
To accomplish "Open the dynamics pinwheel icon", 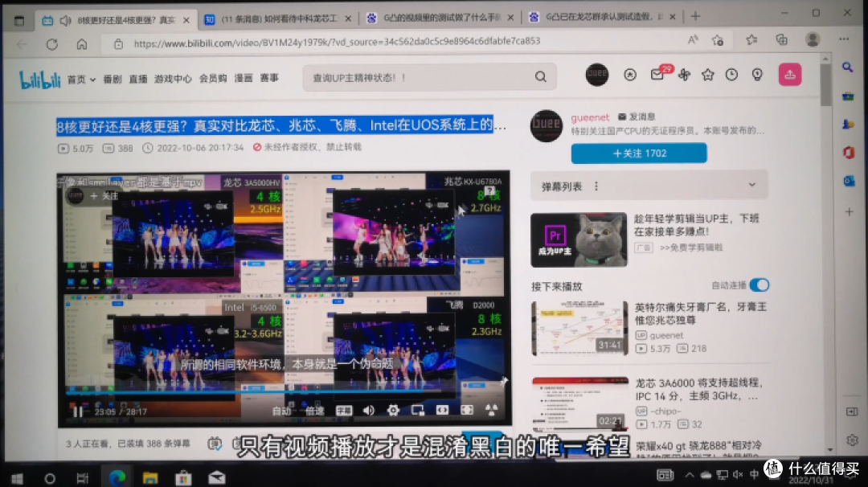I will (684, 75).
